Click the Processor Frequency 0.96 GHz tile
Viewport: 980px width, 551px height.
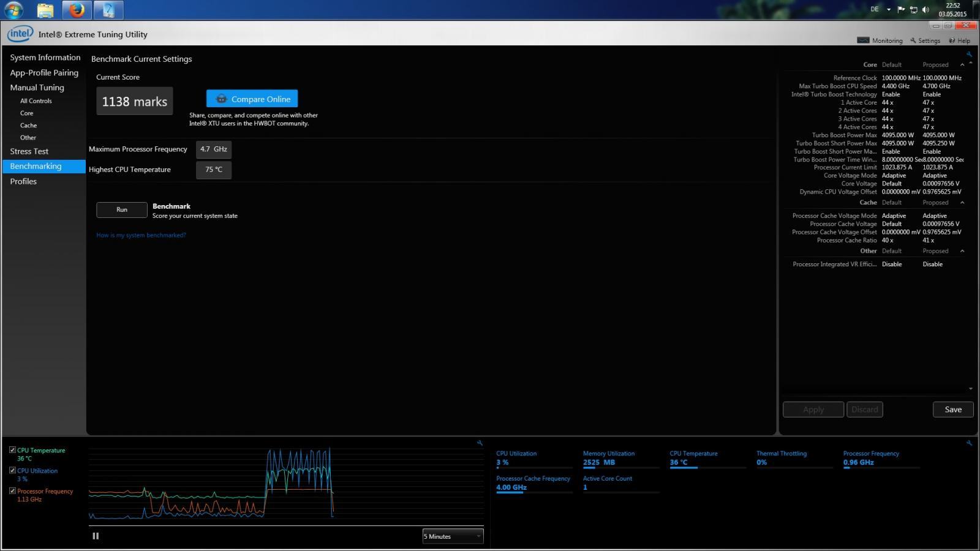click(x=881, y=459)
